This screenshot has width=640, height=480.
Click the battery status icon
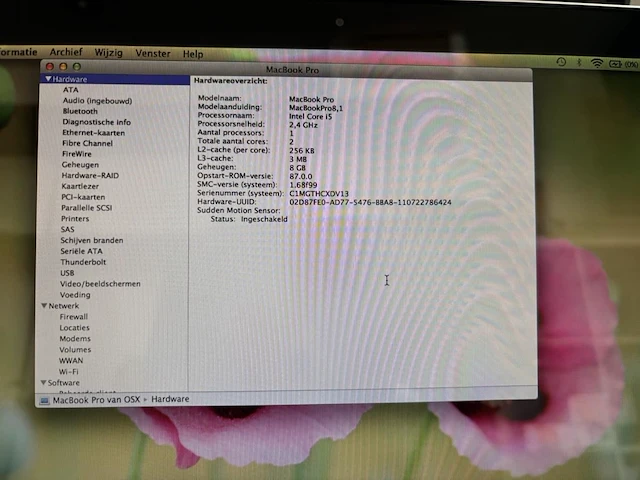tap(615, 64)
